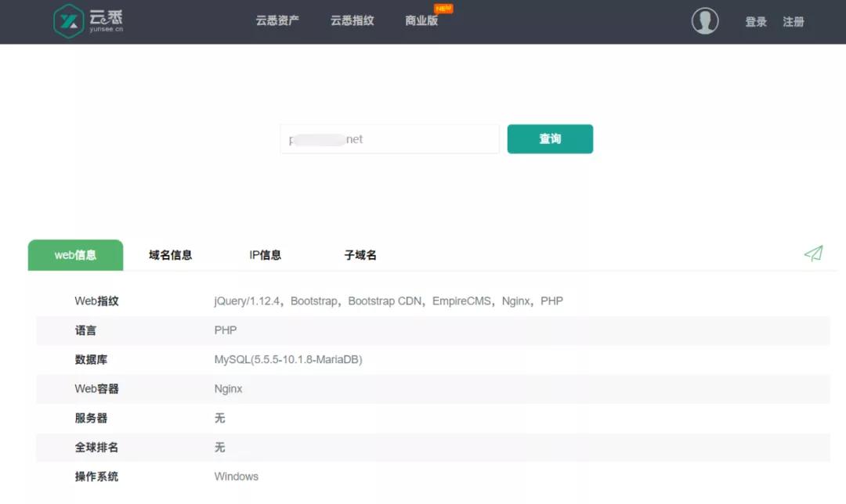Open the IP信息 tab

click(264, 254)
